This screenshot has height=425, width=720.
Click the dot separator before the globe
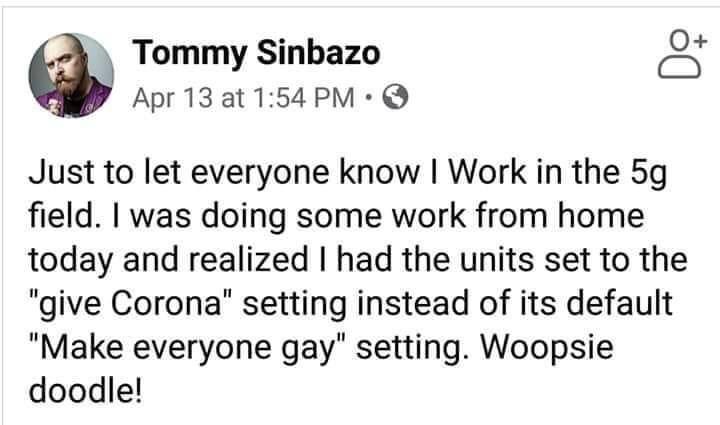coord(368,97)
